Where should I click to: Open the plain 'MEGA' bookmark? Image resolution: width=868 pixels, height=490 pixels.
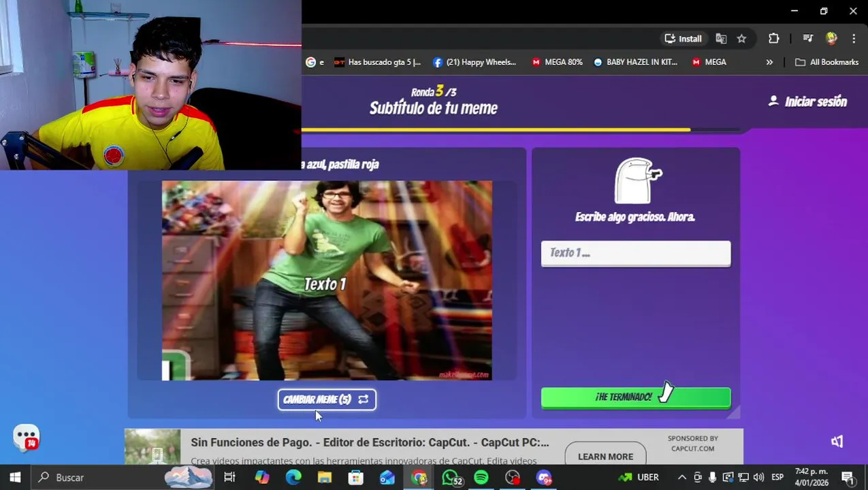(x=709, y=62)
